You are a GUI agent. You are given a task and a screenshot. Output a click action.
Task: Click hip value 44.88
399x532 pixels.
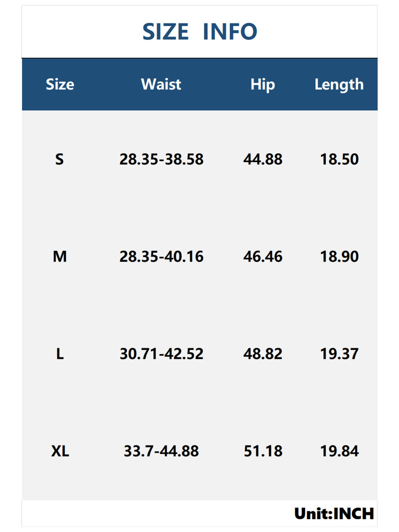point(263,159)
